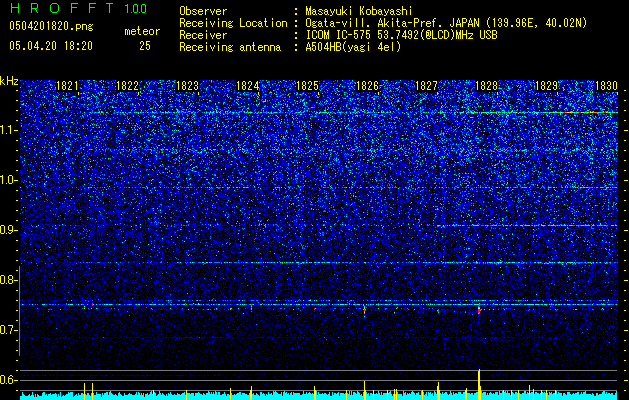The width and height of the screenshot is (629, 400).
Task: Select the filename 0504201820.png
Action: point(51,26)
